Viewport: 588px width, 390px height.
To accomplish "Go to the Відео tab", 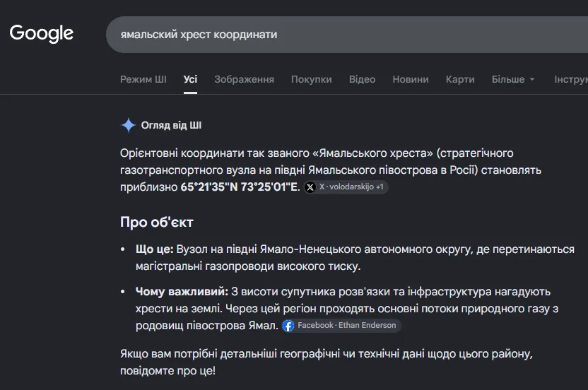I will pyautogui.click(x=362, y=79).
